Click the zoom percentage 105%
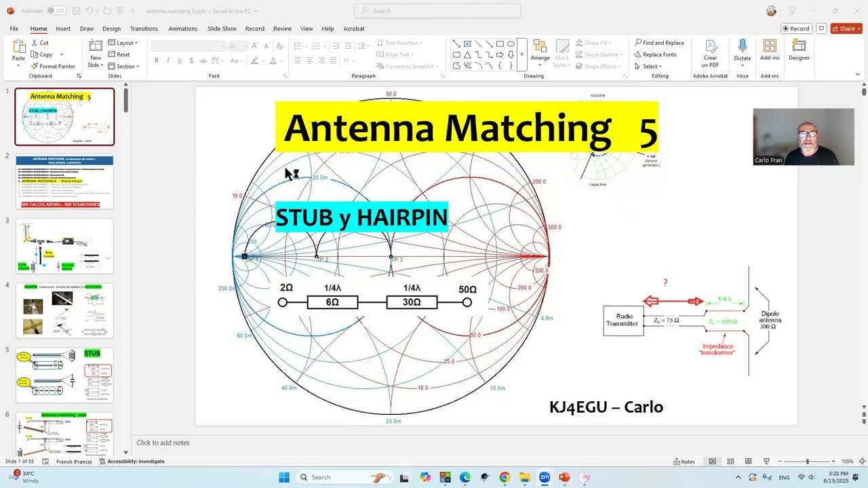 click(847, 462)
